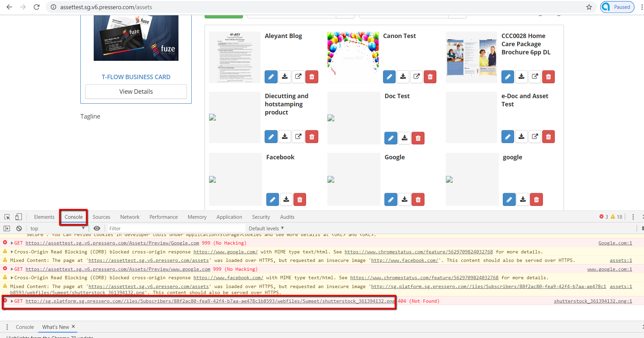The height and width of the screenshot is (338, 644).
Task: Delete e-Doc and Asset Test
Action: [x=549, y=137]
